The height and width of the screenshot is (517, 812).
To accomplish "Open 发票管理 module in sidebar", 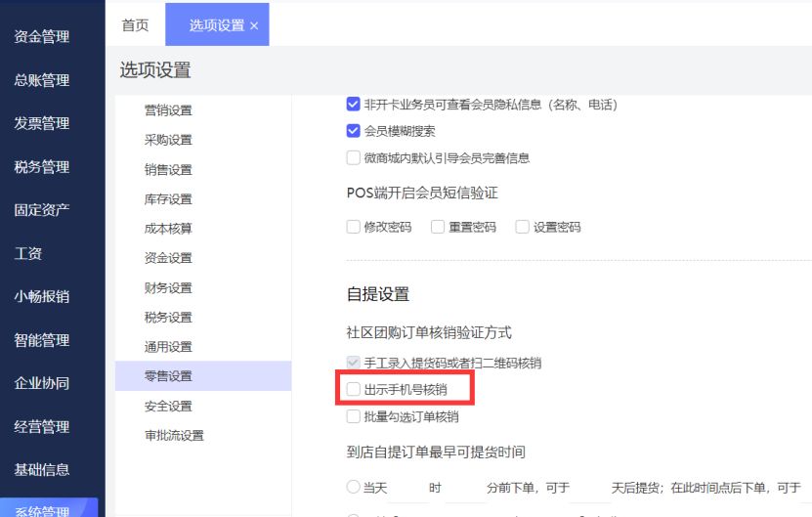I will click(x=42, y=123).
